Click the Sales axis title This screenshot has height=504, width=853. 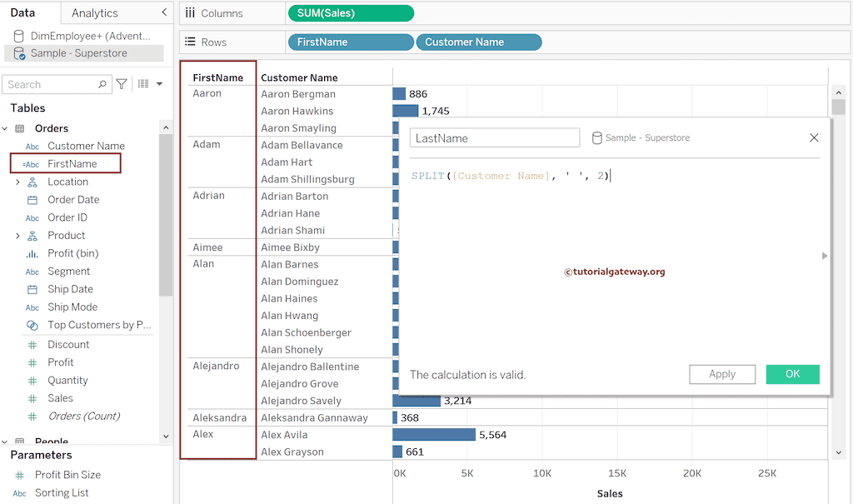[x=610, y=494]
